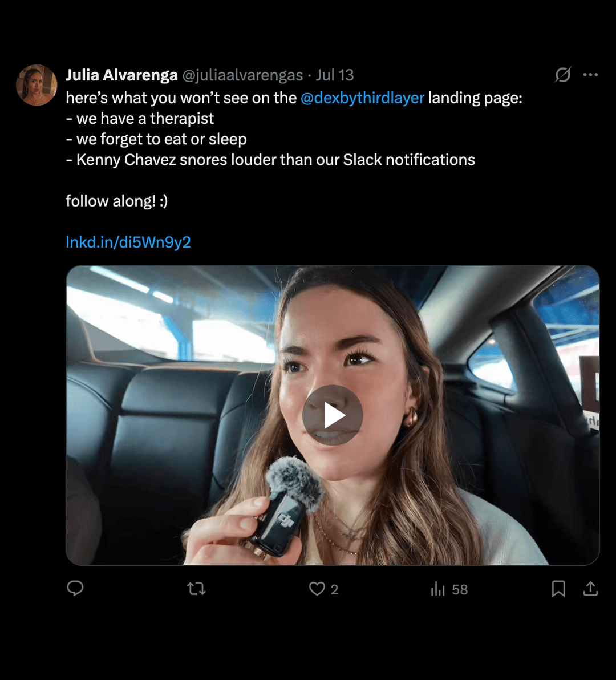616x680 pixels.
Task: Bookmark Julia Alvarenga's post
Action: point(558,589)
